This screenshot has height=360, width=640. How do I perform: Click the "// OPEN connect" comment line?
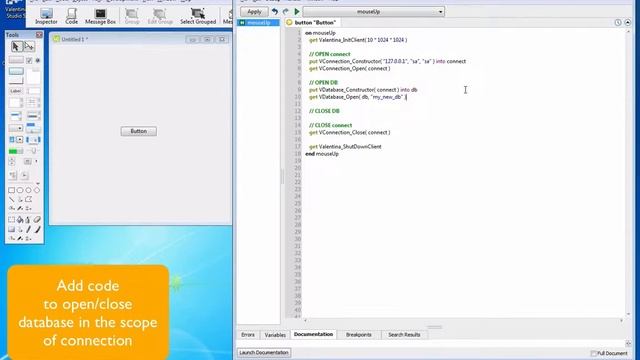pyautogui.click(x=329, y=54)
